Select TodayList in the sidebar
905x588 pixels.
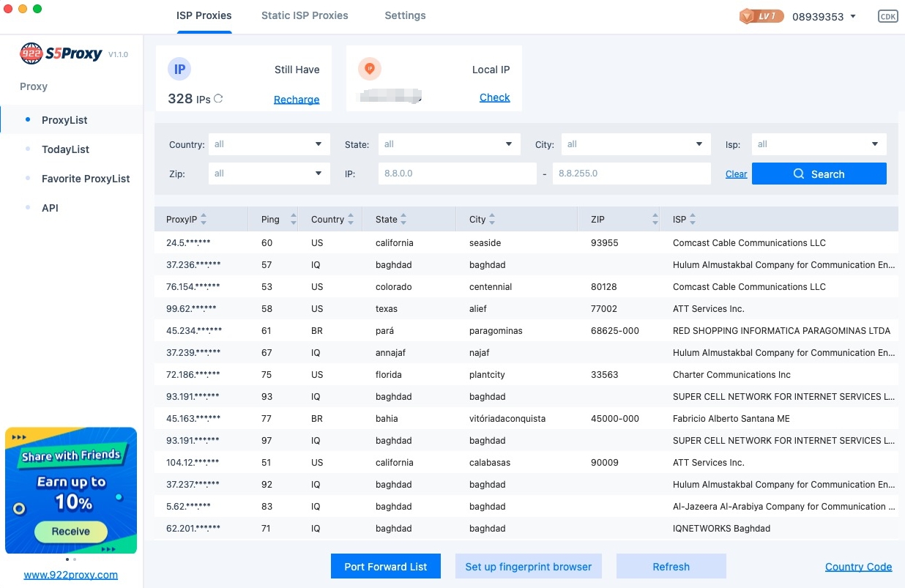click(65, 149)
